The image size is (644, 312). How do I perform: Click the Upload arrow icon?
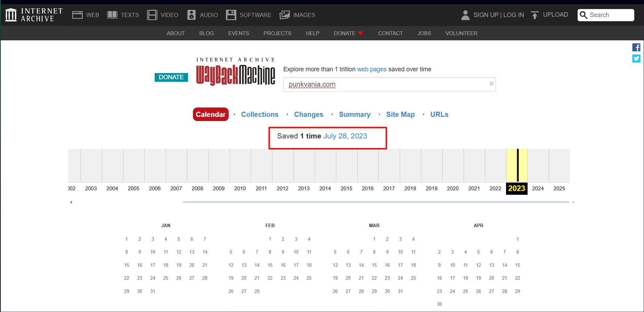point(535,15)
